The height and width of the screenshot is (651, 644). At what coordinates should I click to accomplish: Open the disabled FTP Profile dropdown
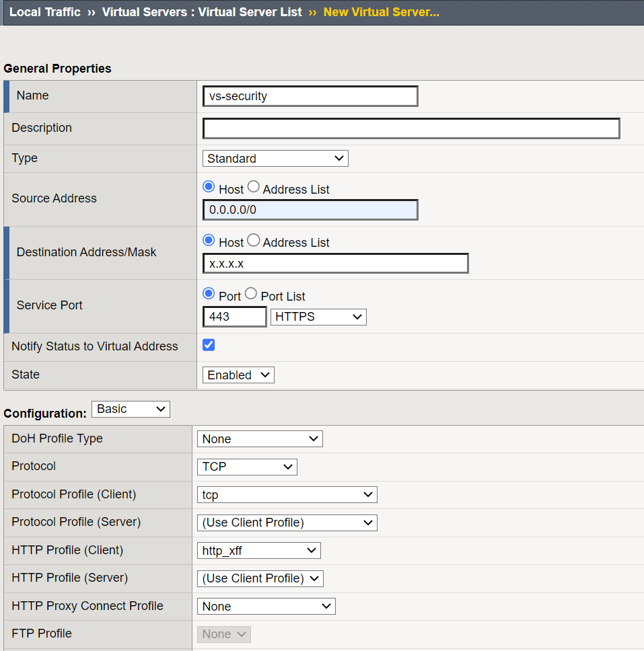pos(224,634)
